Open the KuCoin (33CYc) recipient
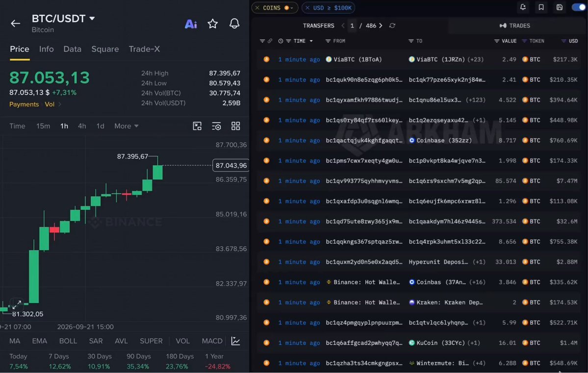This screenshot has height=373, width=588. point(437,343)
